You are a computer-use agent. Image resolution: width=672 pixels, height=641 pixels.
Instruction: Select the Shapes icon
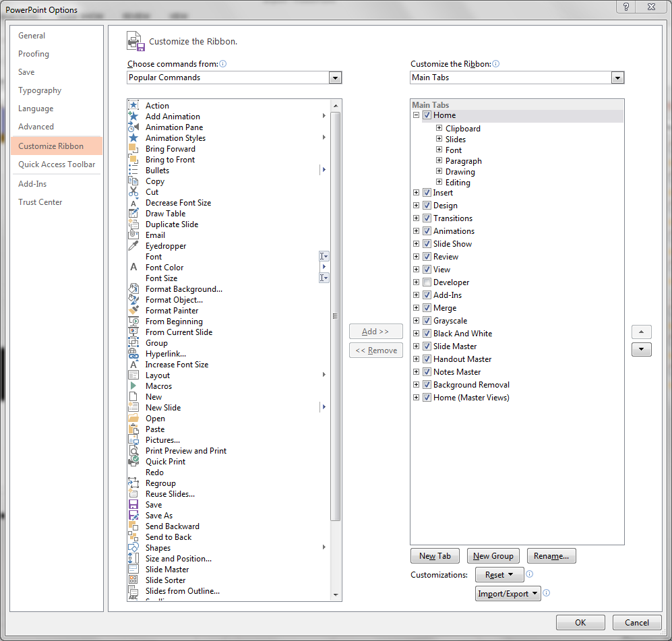pos(133,547)
